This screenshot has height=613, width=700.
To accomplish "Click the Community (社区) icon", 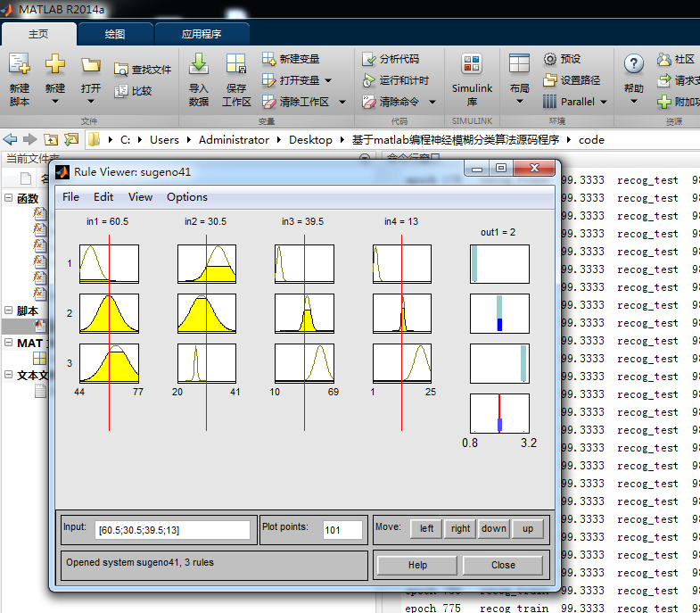I will (663, 59).
